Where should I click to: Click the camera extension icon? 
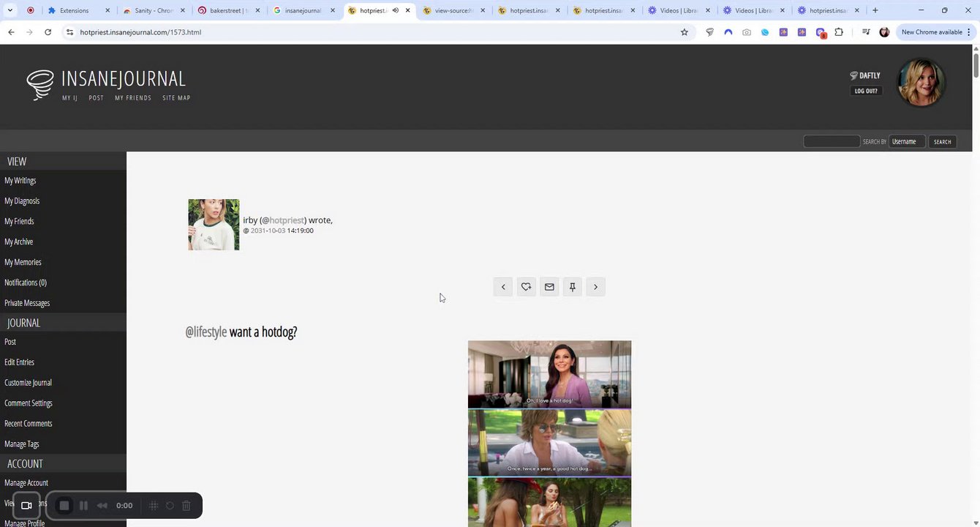[x=746, y=32]
